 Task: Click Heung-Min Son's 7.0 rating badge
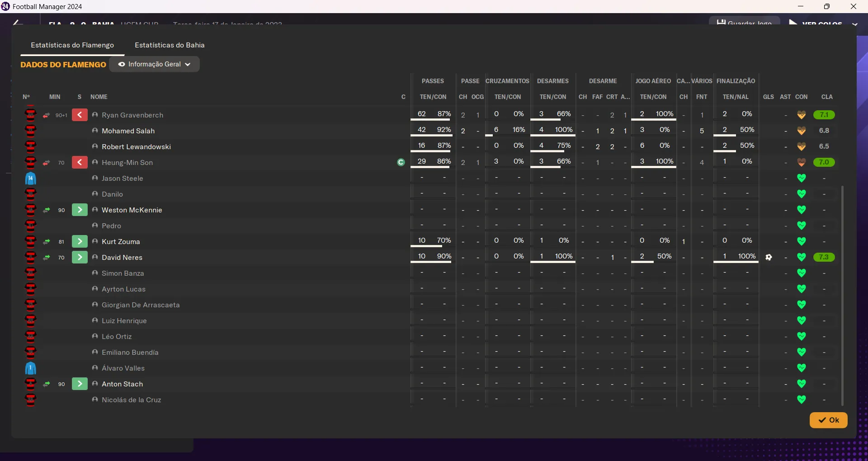(824, 162)
